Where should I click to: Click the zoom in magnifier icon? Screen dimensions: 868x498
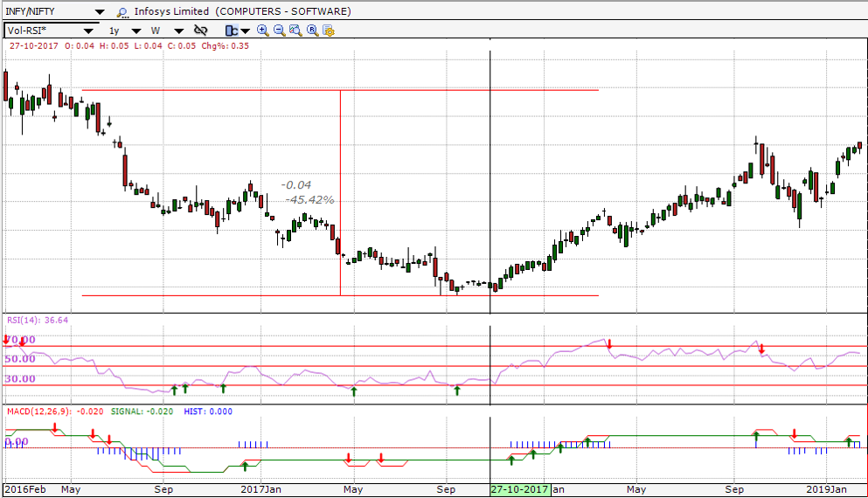pyautogui.click(x=262, y=30)
